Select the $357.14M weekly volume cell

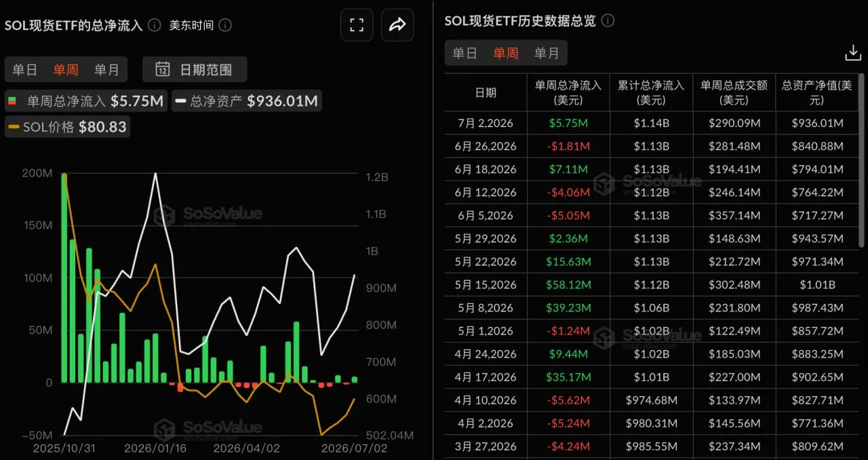point(734,215)
